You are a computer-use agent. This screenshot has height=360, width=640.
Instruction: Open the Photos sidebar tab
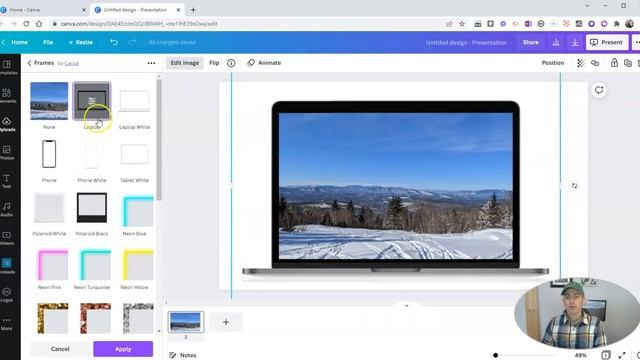(7, 153)
